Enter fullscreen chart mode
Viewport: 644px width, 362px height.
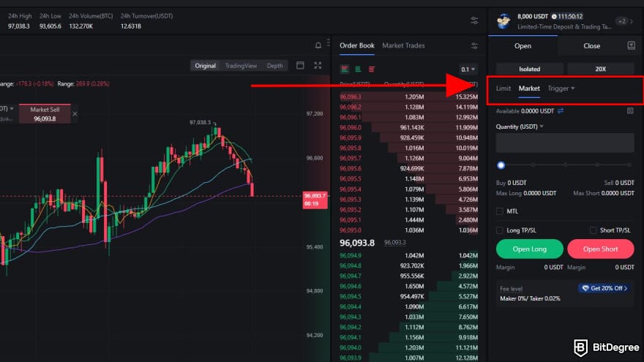(318, 66)
